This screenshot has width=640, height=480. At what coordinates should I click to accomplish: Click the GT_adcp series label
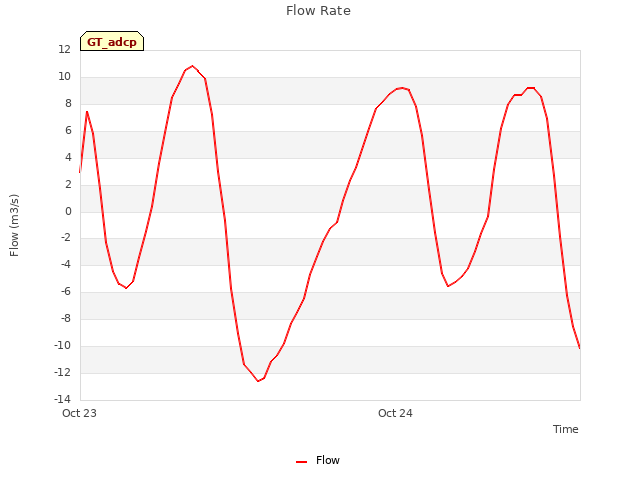coord(112,41)
